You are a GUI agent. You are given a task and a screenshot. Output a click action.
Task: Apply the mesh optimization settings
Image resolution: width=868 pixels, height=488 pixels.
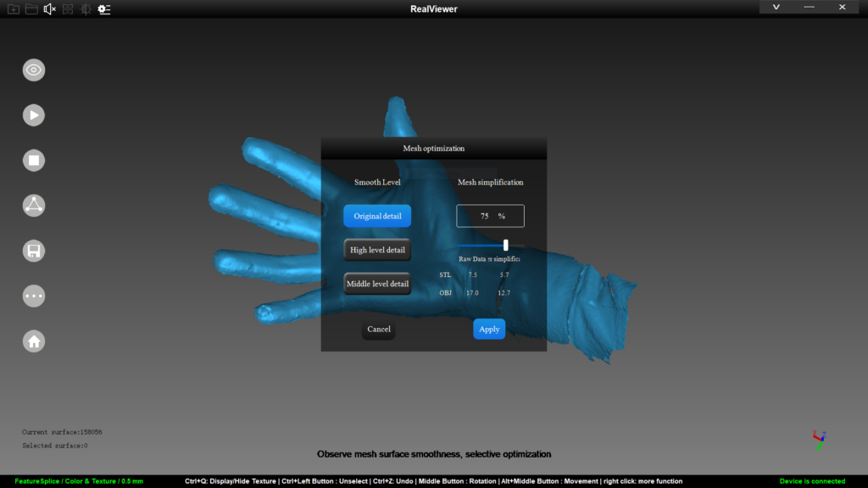pos(489,329)
